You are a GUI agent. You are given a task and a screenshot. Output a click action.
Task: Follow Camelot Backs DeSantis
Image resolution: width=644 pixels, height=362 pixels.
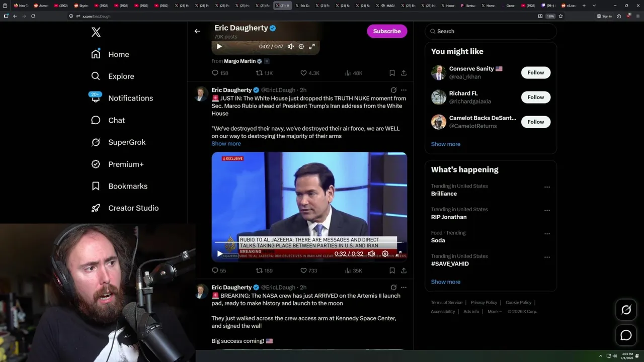click(536, 122)
